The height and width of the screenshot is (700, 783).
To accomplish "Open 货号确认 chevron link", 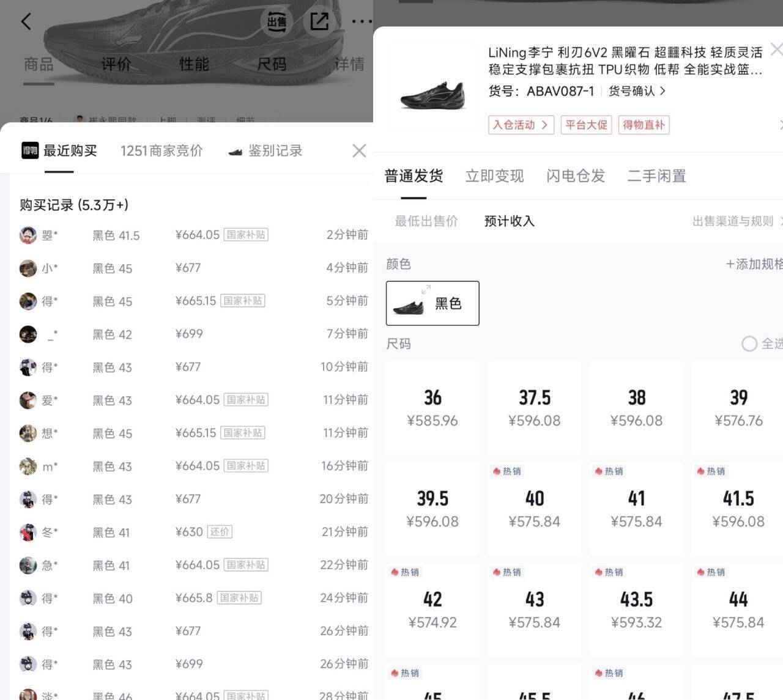I will click(637, 91).
